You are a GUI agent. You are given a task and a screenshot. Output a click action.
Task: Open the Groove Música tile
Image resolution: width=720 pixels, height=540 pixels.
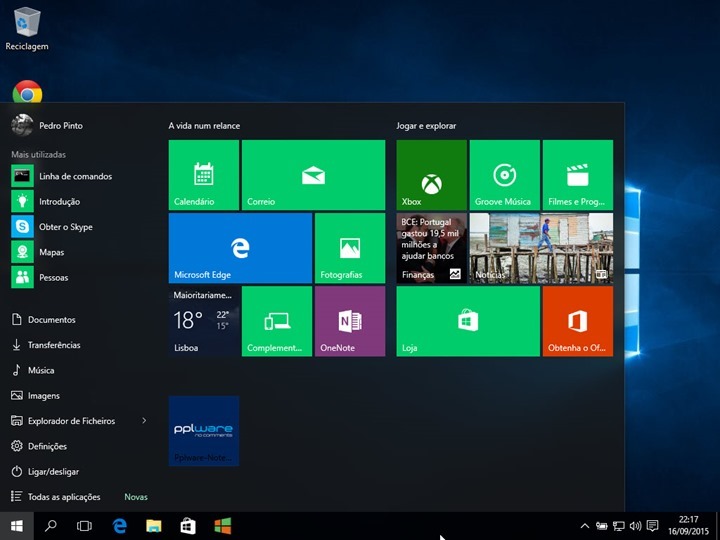click(x=505, y=175)
